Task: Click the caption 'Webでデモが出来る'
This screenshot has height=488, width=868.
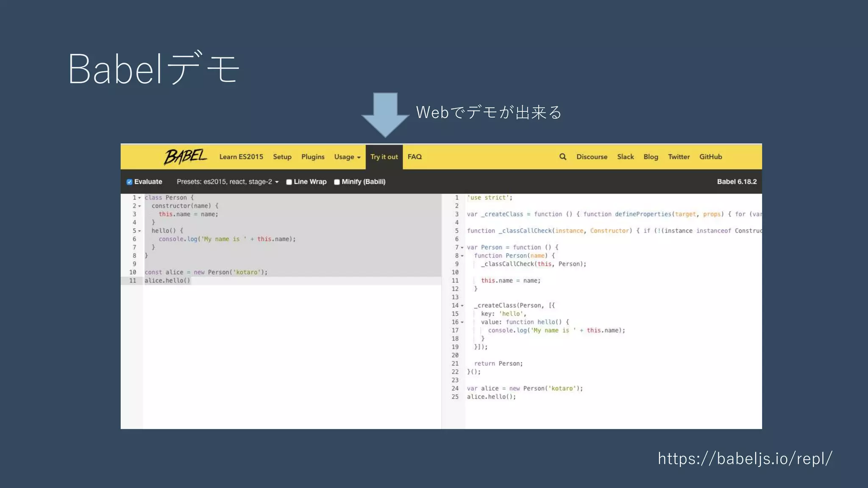Action: coord(489,112)
